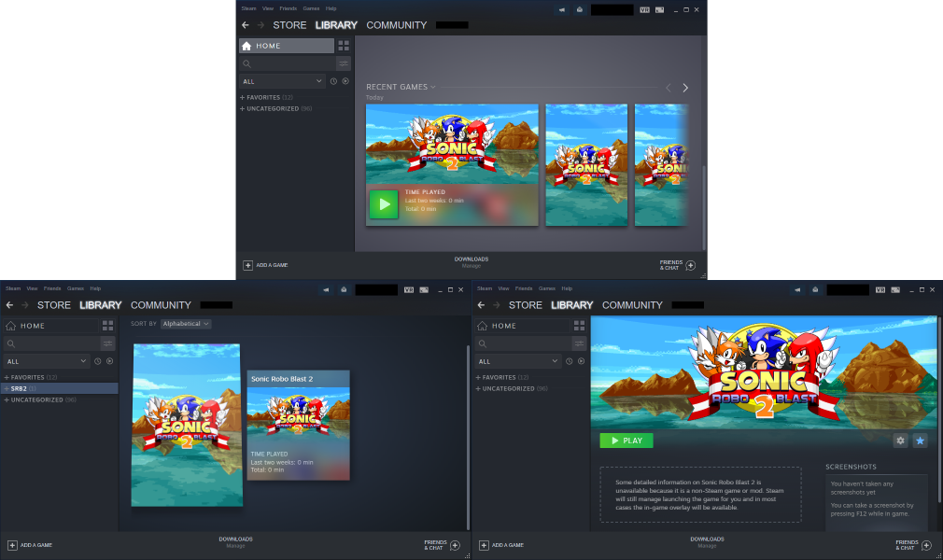Open Sort By Alphabetical dropdown, bottom-left window
The height and width of the screenshot is (560, 943).
(186, 324)
